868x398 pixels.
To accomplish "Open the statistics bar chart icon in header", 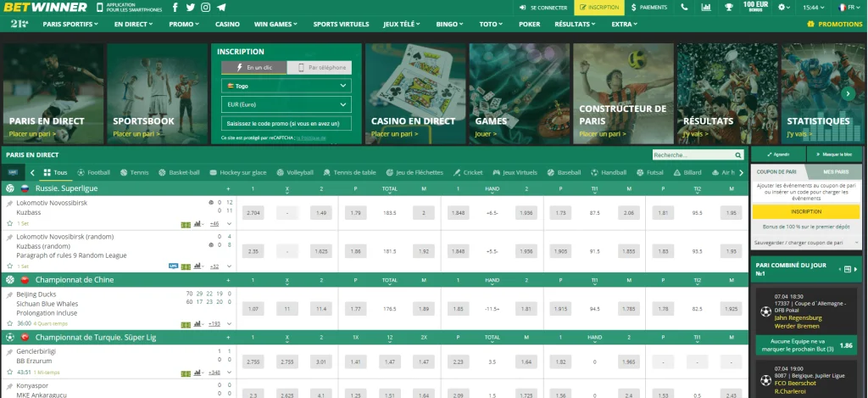I will pyautogui.click(x=706, y=7).
